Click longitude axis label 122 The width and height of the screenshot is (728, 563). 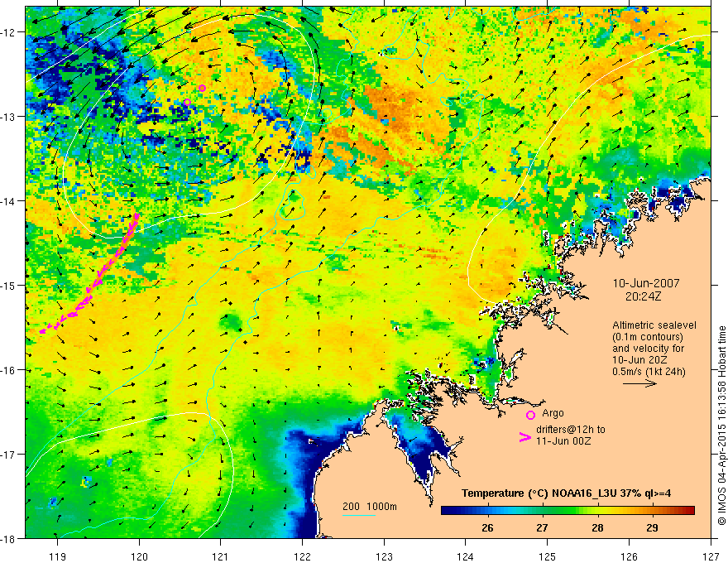click(302, 556)
